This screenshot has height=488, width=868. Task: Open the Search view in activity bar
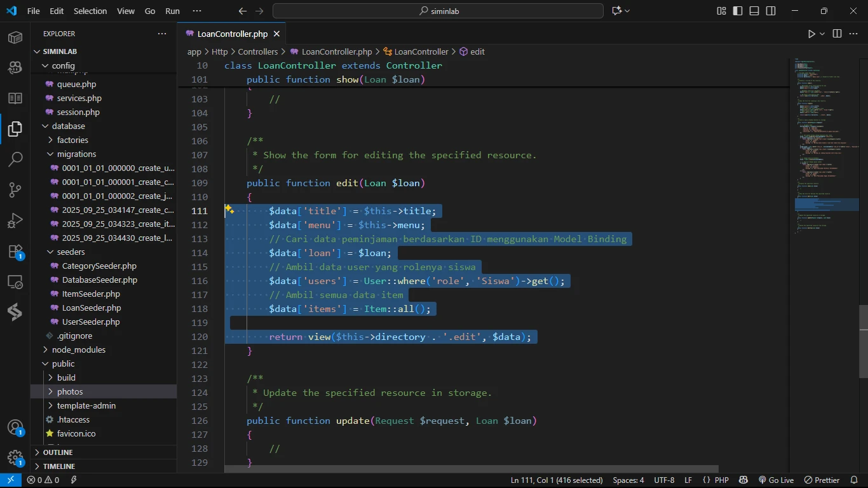[x=15, y=159]
